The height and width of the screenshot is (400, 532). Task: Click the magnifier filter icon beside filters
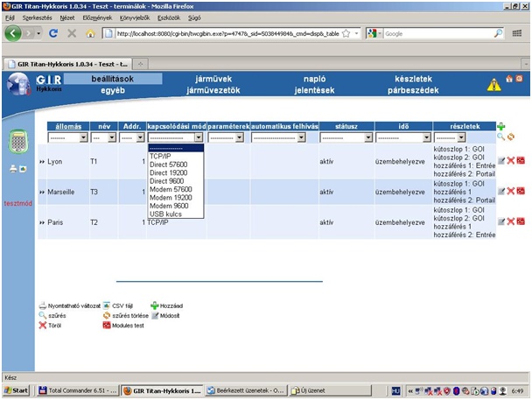point(500,137)
